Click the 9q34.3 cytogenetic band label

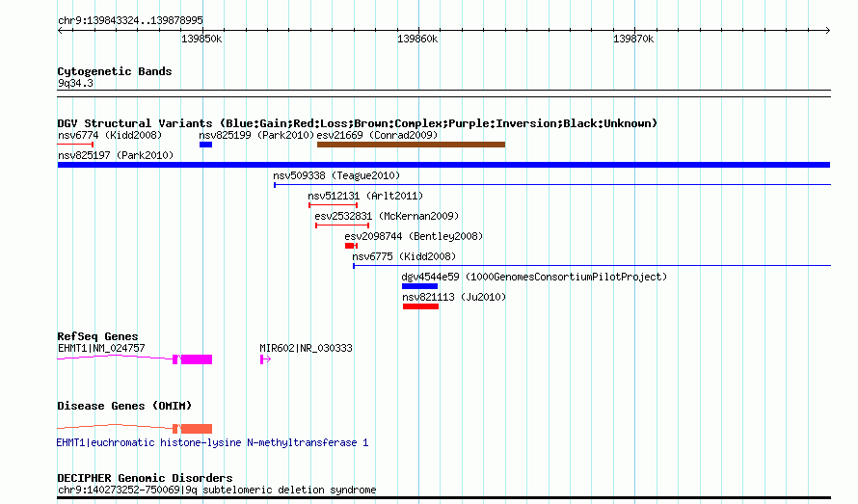pyautogui.click(x=75, y=83)
